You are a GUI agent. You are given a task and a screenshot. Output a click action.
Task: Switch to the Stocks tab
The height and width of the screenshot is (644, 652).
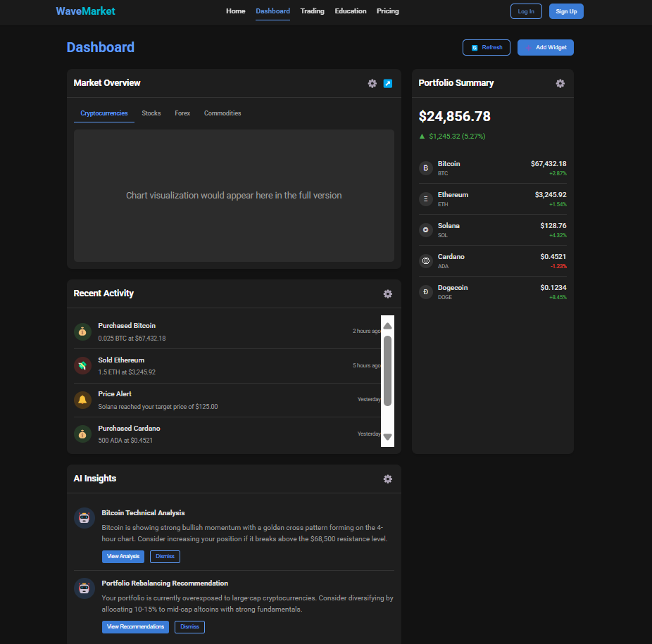tap(151, 113)
